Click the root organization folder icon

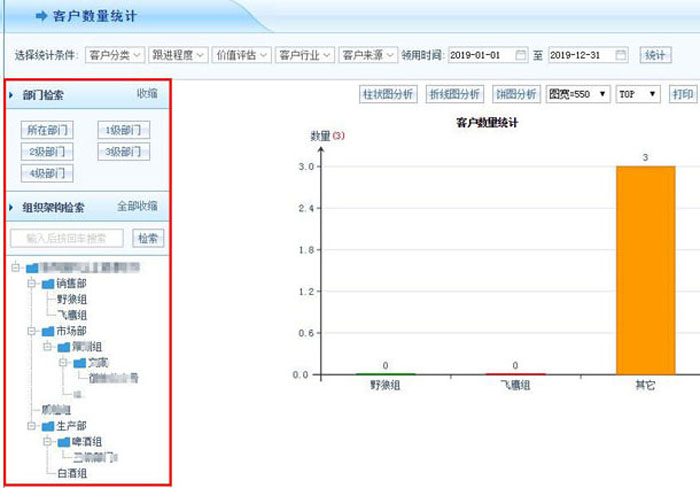pos(33,268)
